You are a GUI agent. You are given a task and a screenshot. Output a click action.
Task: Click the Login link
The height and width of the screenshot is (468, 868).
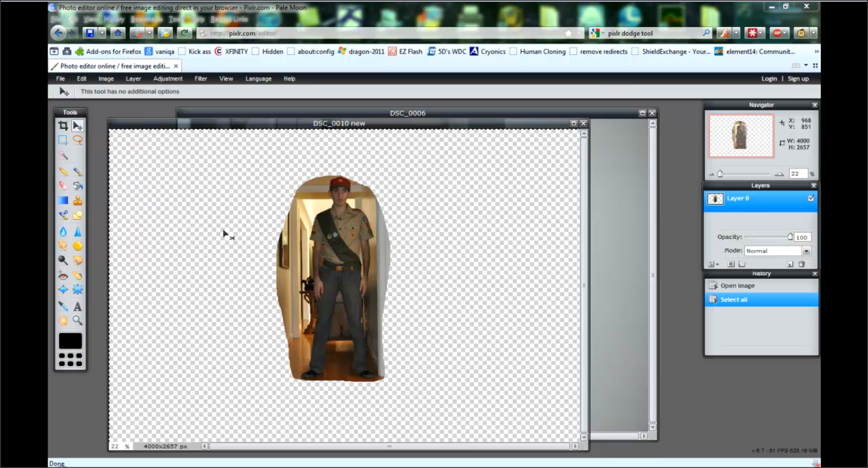tap(769, 79)
